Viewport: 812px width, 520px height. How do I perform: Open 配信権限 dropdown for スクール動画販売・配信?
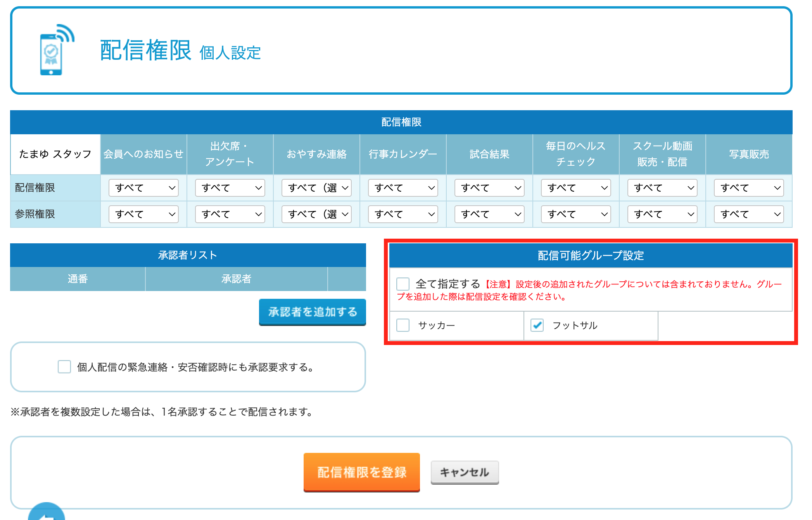pyautogui.click(x=662, y=188)
